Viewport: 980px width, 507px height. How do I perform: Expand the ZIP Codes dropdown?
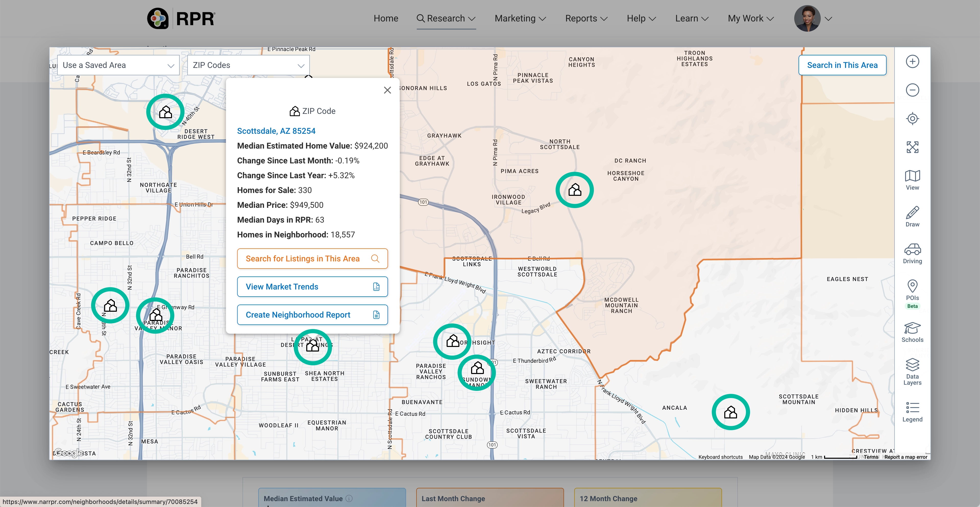click(x=248, y=65)
